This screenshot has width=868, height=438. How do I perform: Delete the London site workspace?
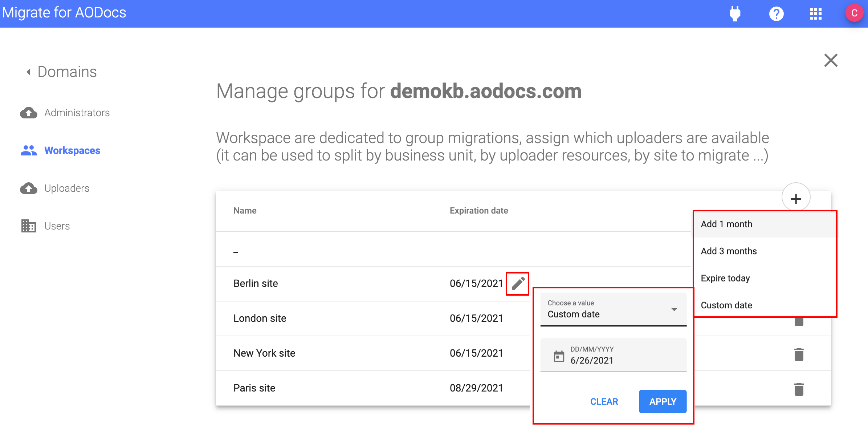pos(799,321)
